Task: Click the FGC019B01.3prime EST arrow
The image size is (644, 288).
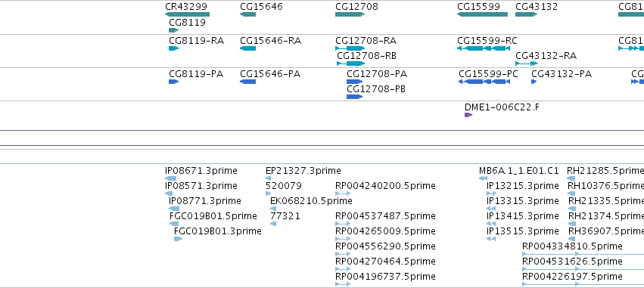Action: (x=178, y=239)
